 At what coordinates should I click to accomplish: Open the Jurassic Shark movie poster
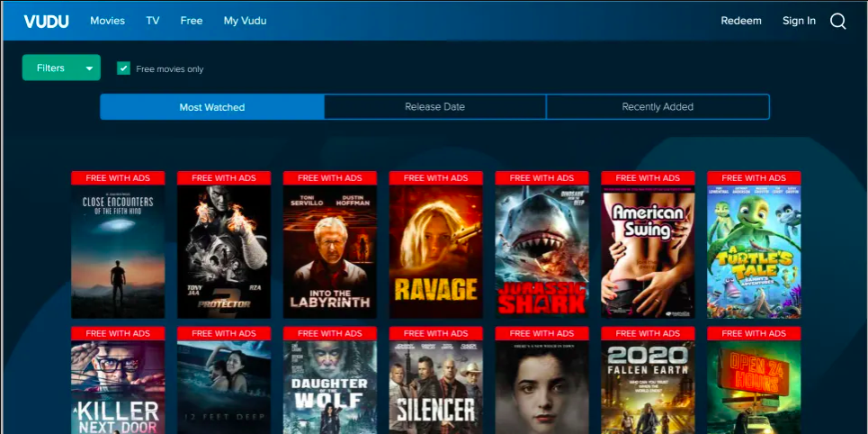coord(542,251)
